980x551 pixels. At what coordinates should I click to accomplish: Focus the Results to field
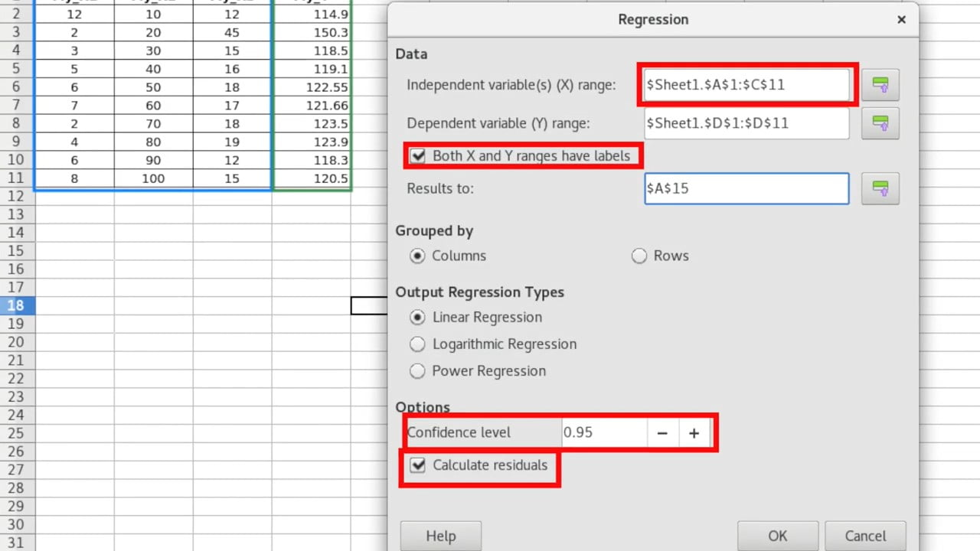click(x=746, y=188)
